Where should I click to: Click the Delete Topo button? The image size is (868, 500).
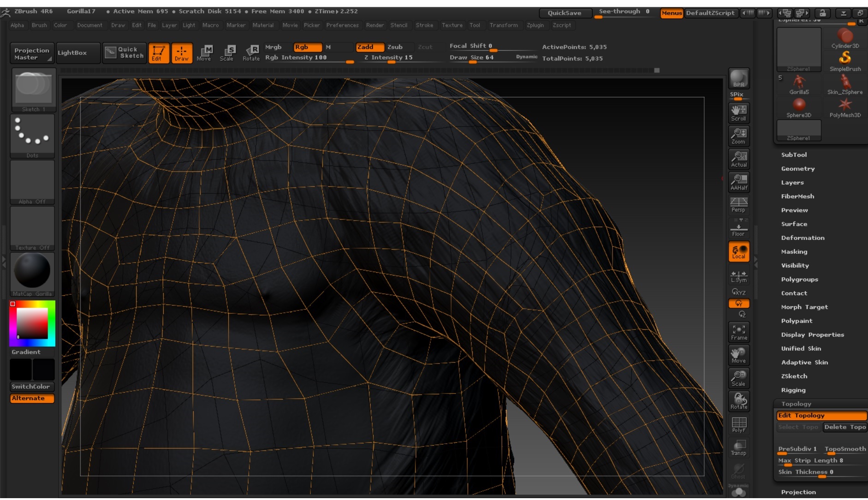tap(845, 427)
